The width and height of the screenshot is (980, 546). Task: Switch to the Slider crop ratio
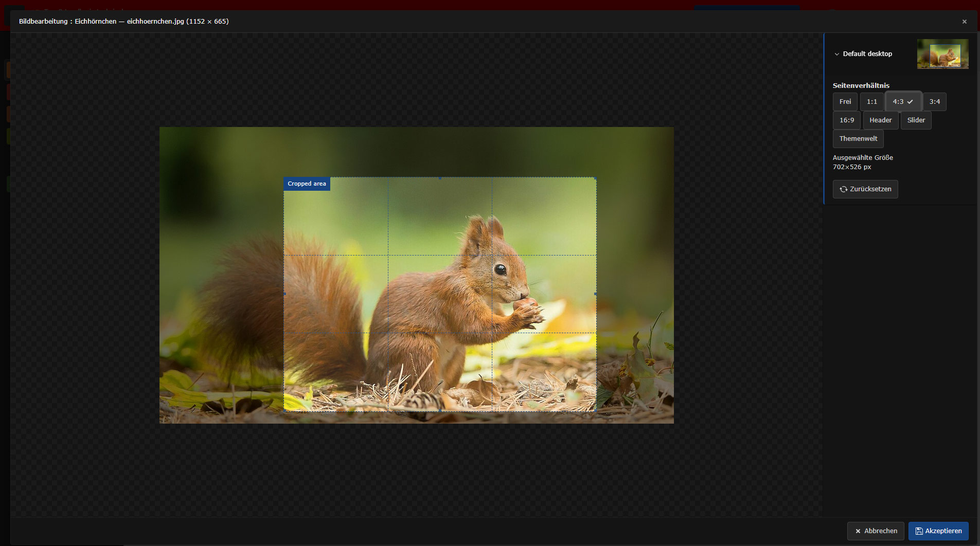[x=916, y=120]
